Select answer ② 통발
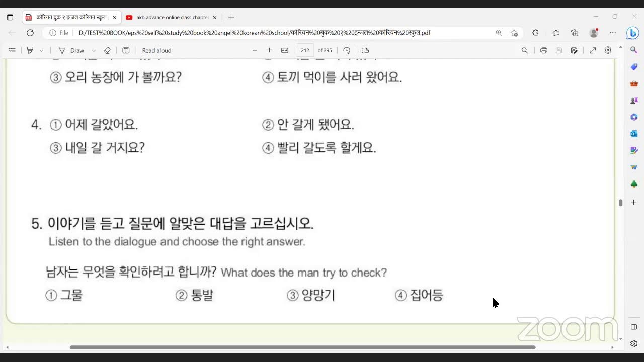Screen dimensions: 644x362 (194, 295)
